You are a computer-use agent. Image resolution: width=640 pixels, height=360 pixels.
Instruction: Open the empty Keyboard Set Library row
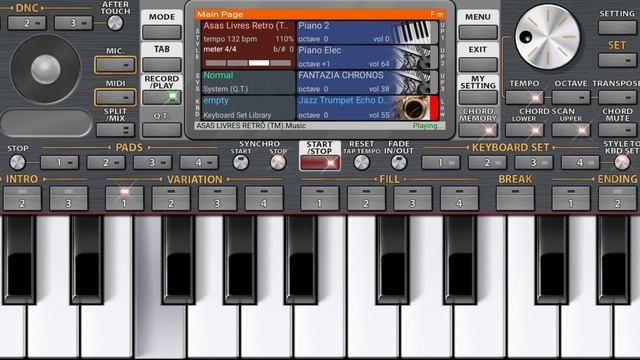[x=248, y=108]
